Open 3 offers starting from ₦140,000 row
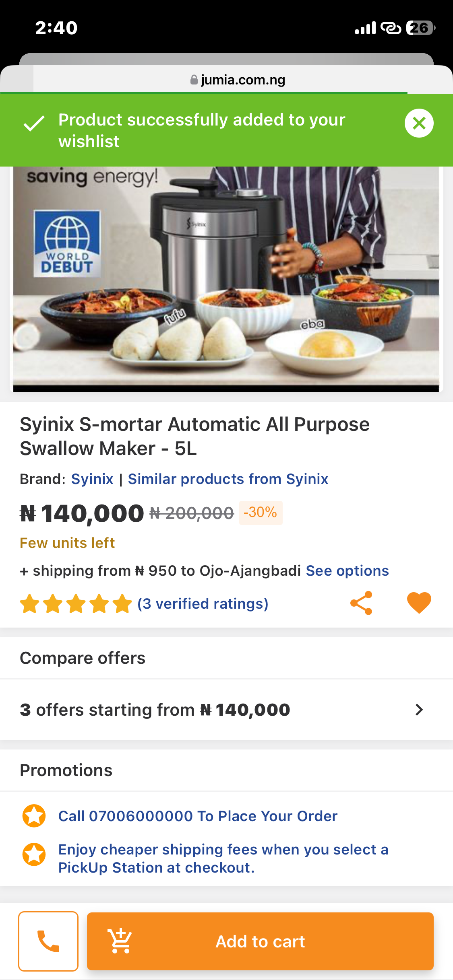 click(155, 710)
